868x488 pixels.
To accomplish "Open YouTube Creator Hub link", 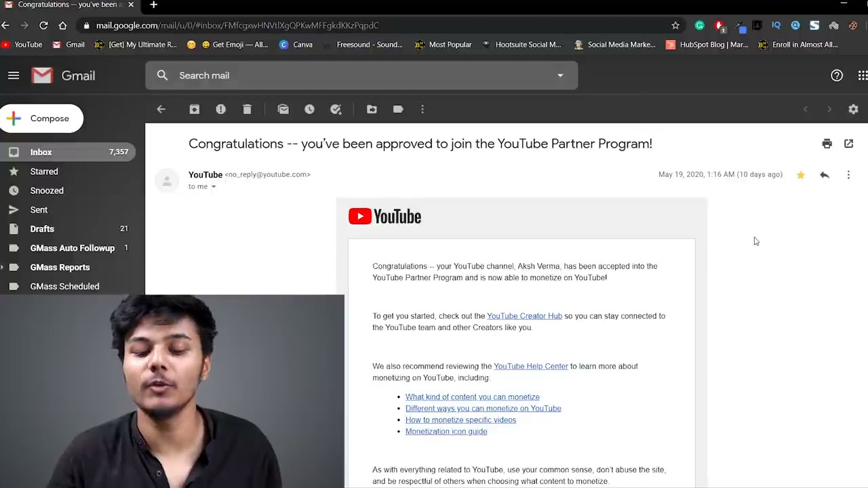I will click(524, 316).
